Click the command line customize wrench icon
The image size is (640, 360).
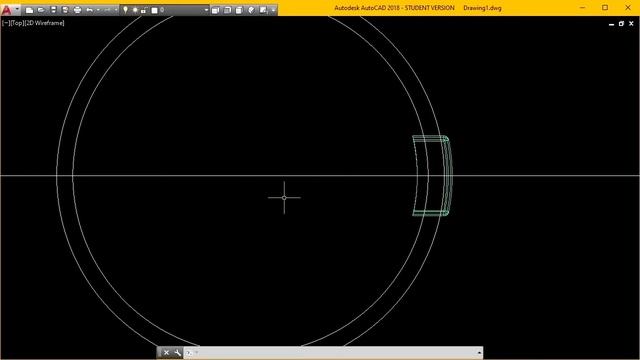[178, 353]
